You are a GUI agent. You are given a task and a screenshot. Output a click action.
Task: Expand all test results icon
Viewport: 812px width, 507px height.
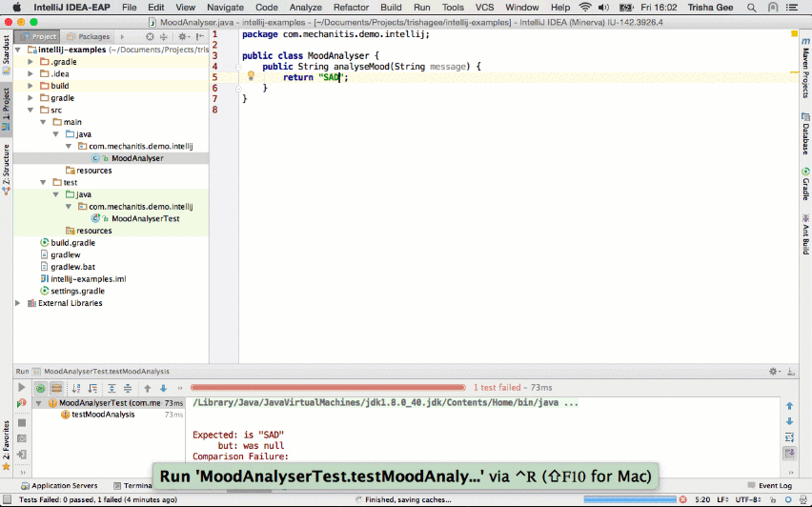(112, 388)
